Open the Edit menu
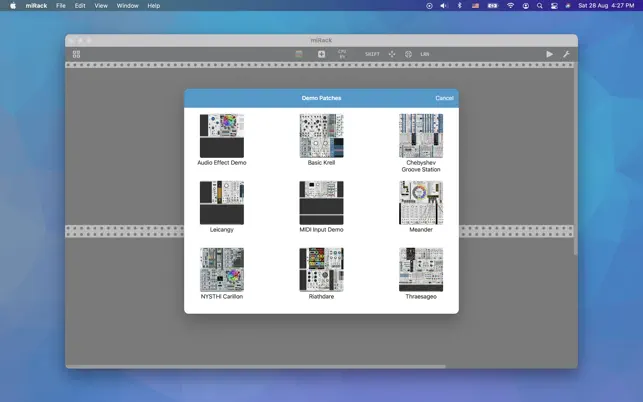Image resolution: width=643 pixels, height=402 pixels. point(80,6)
